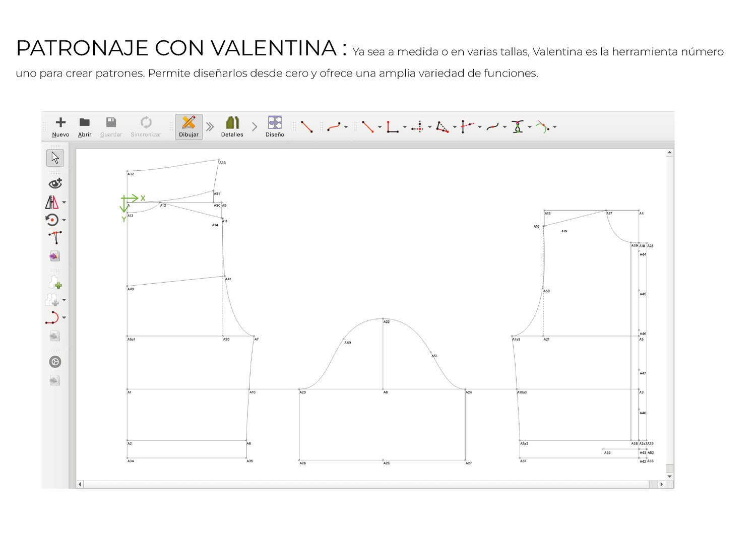756x534 pixels.
Task: Open the rotate tool dropdown arrow
Action: 64,220
